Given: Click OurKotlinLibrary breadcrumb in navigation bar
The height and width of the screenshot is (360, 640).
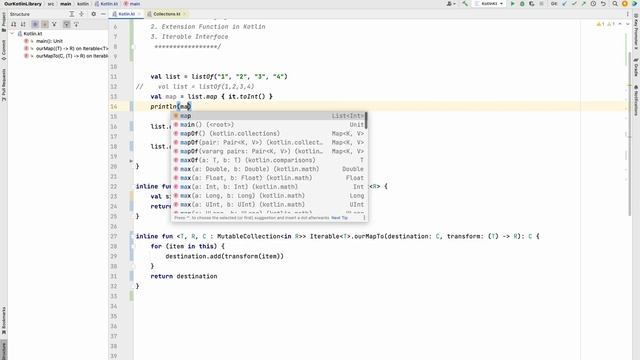Looking at the screenshot, I should point(23,4).
